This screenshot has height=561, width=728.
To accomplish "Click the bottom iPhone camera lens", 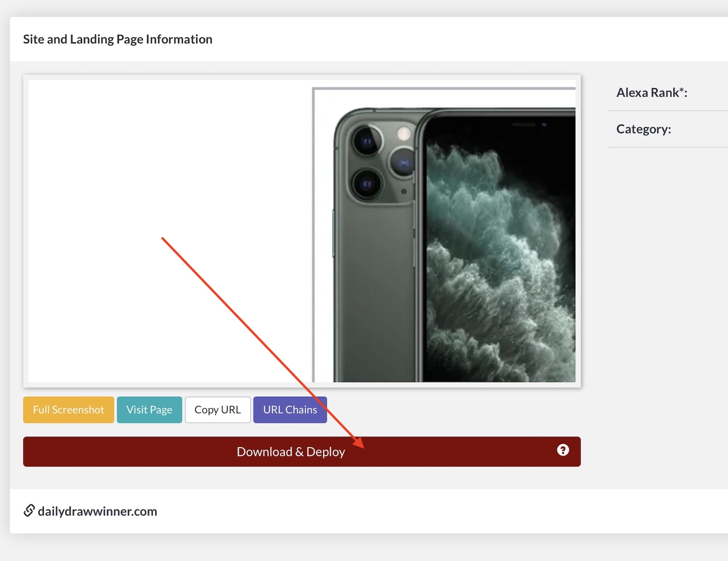I will [x=367, y=184].
